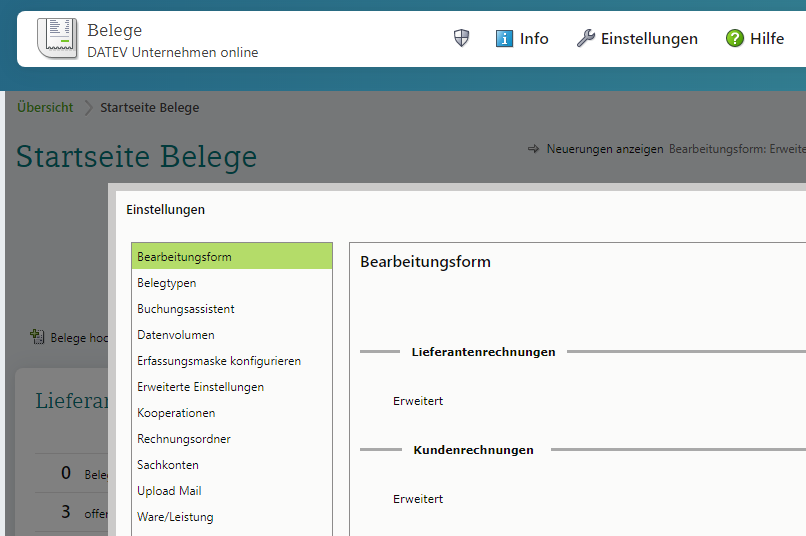Click the Übersicht breadcrumb link
This screenshot has width=806, height=536.
tap(45, 108)
